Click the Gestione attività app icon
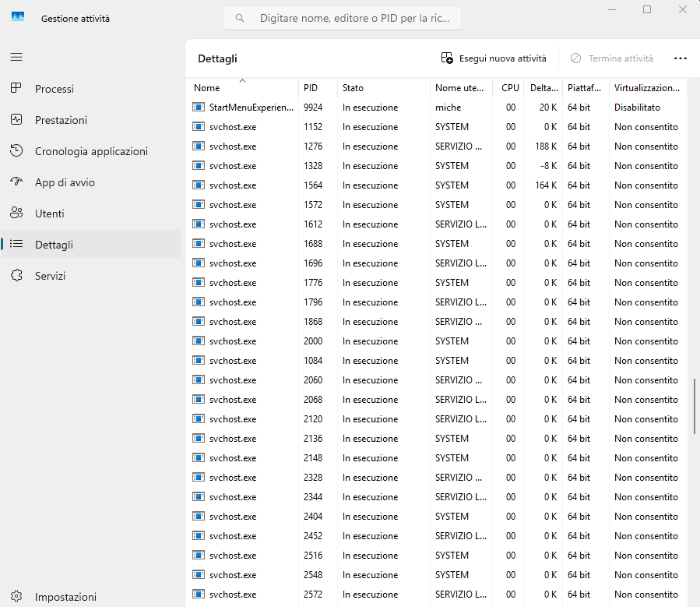Screen dimensions: 700x607 18,17
